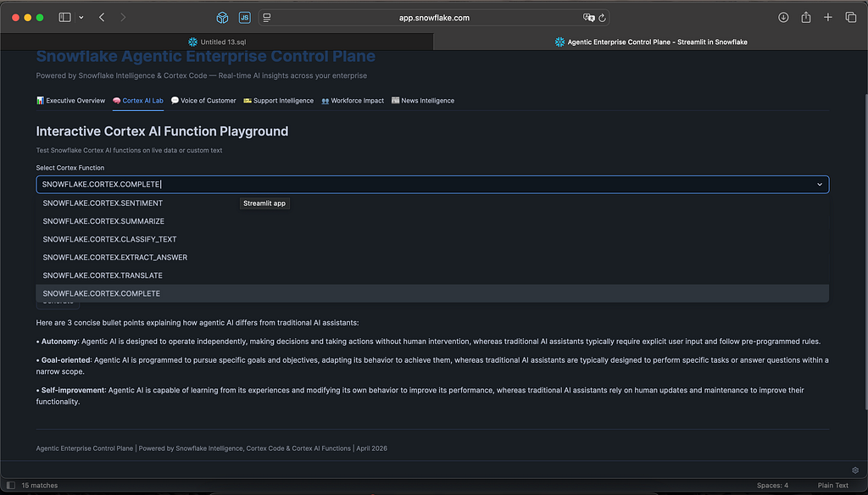The height and width of the screenshot is (495, 868).
Task: Open the sidebar options chevron
Action: 81,18
